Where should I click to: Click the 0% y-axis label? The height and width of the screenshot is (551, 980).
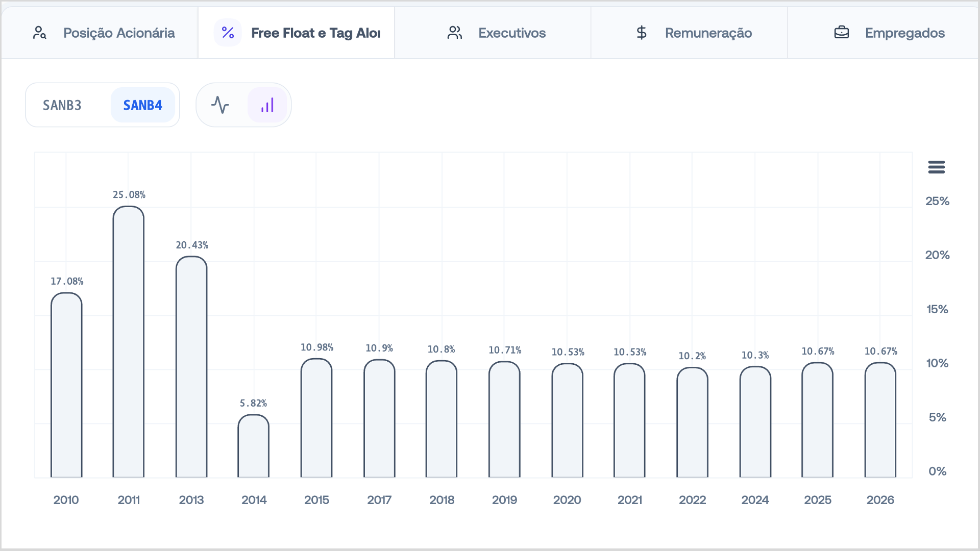938,471
